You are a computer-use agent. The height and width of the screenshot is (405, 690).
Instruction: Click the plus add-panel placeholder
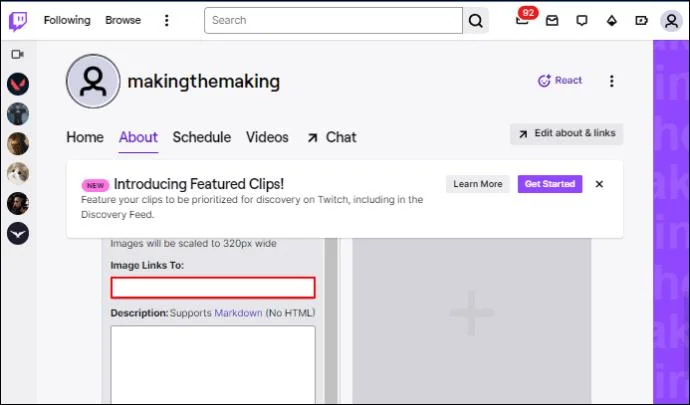[x=472, y=313]
